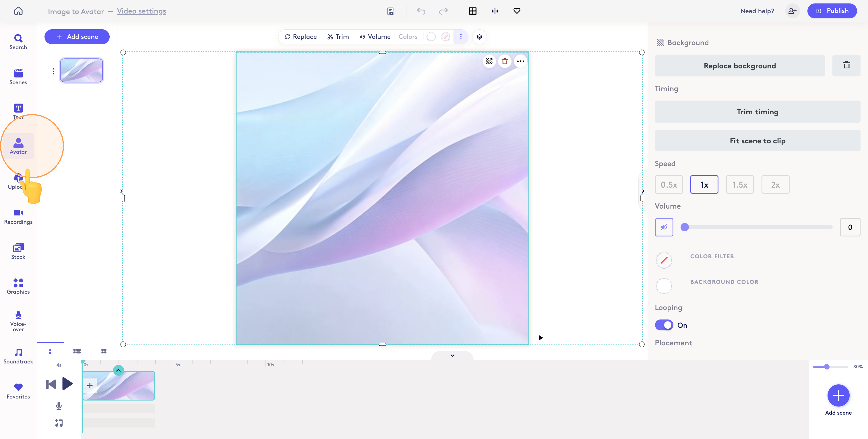Open the Favorites sidebar panel
Screen dimensions: 868x439
click(x=18, y=391)
